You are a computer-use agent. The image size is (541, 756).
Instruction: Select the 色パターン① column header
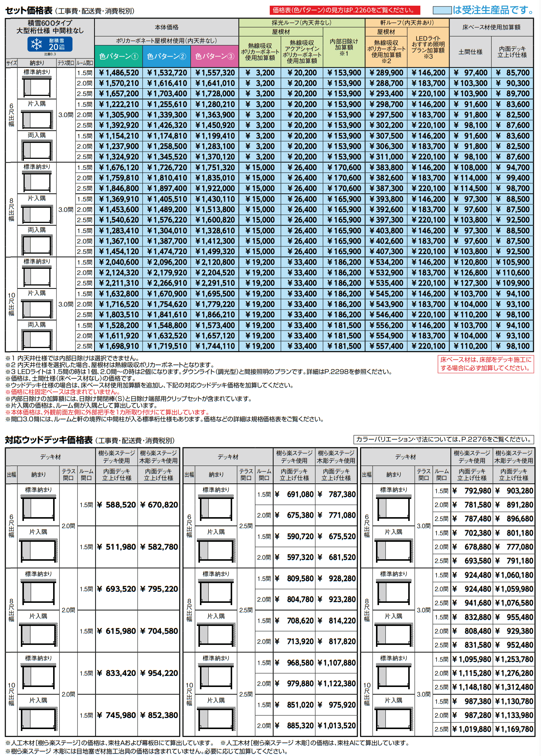(118, 56)
